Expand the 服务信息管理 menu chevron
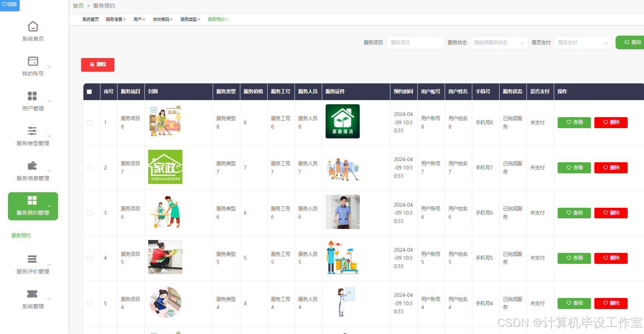 [x=49, y=171]
